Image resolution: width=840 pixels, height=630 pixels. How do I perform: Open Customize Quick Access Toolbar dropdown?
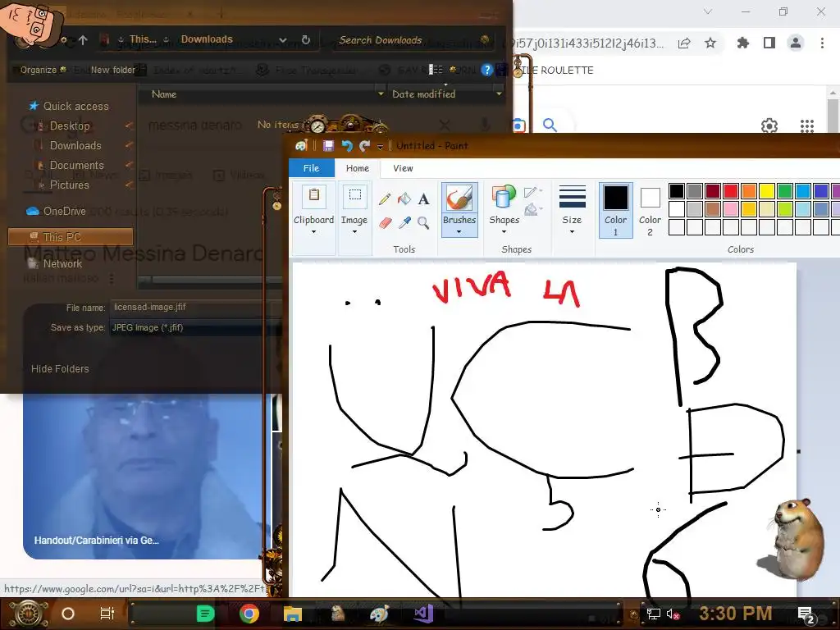380,146
